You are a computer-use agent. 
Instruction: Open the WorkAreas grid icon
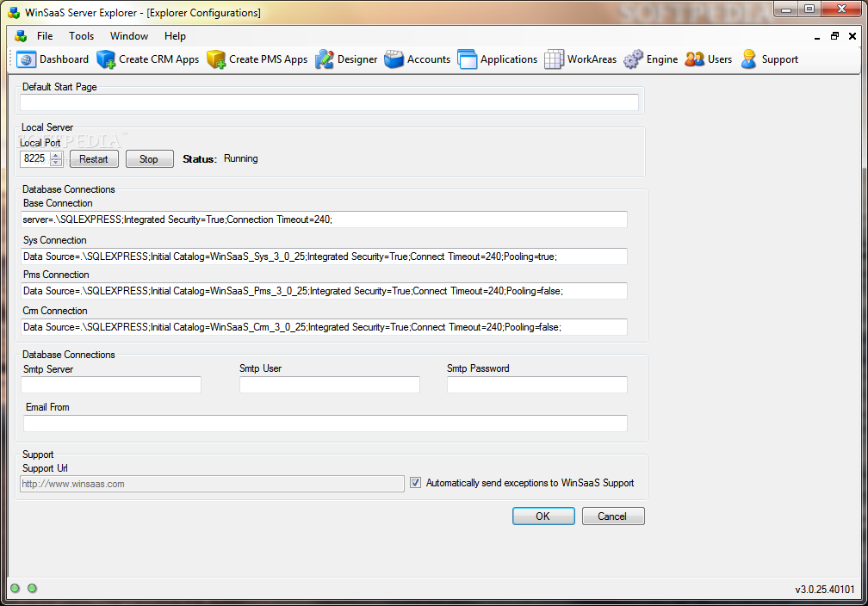tap(555, 59)
